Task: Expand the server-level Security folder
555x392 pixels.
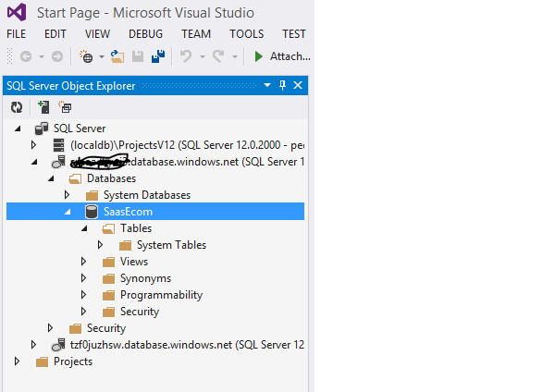Action: click(50, 327)
